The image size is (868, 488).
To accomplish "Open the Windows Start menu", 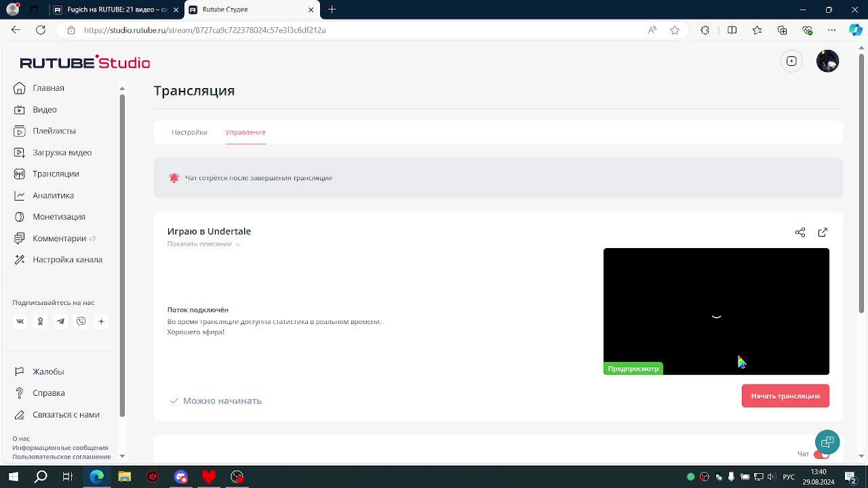I will tap(14, 476).
